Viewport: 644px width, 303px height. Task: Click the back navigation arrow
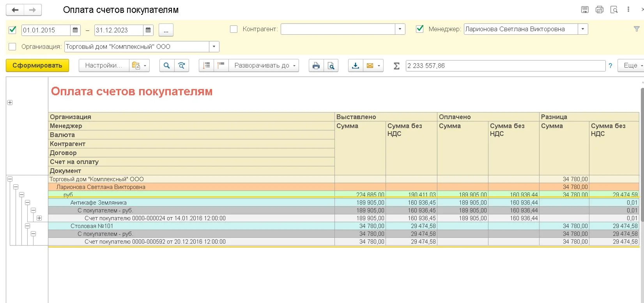pos(15,10)
